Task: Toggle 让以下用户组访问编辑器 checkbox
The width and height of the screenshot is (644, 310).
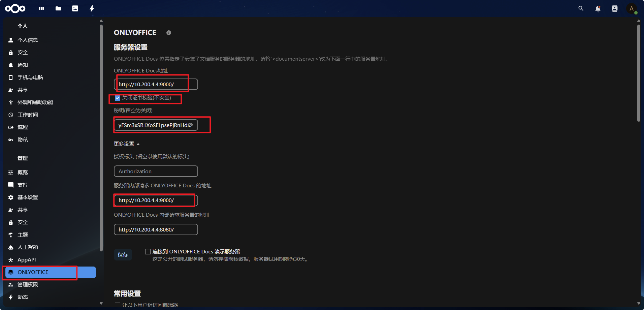Action: tap(118, 305)
